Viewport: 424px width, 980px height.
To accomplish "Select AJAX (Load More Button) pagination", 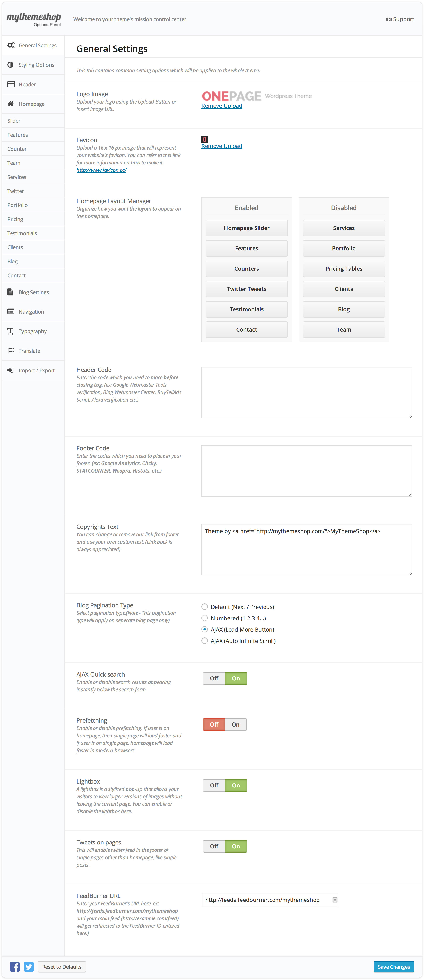I will tap(205, 630).
